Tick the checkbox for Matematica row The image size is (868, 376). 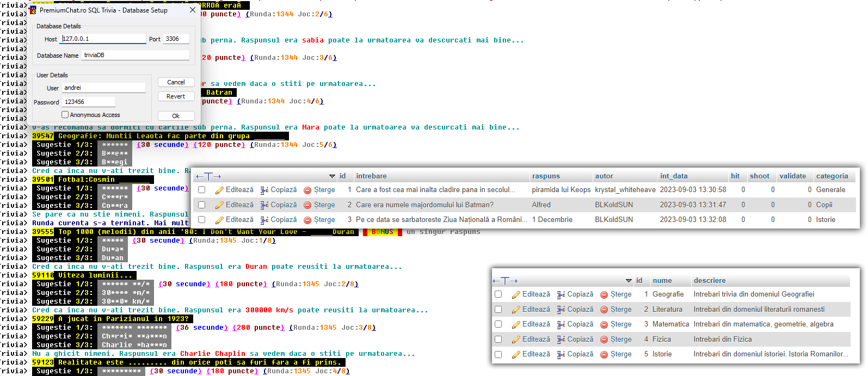tap(498, 324)
